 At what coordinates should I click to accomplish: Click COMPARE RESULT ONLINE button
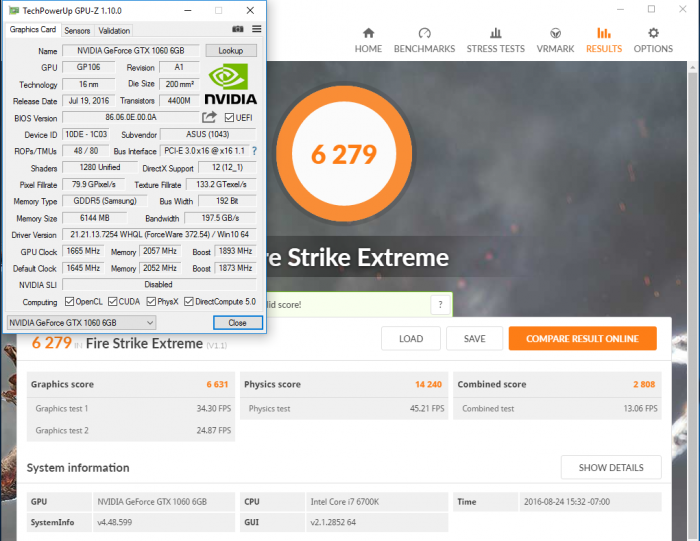[583, 338]
